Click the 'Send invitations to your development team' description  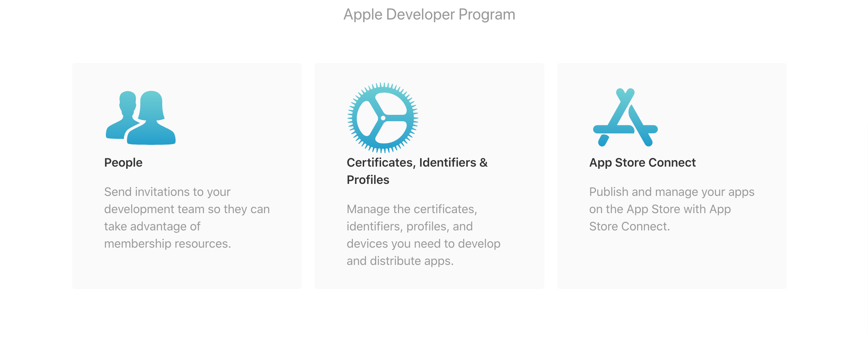pyautogui.click(x=187, y=218)
